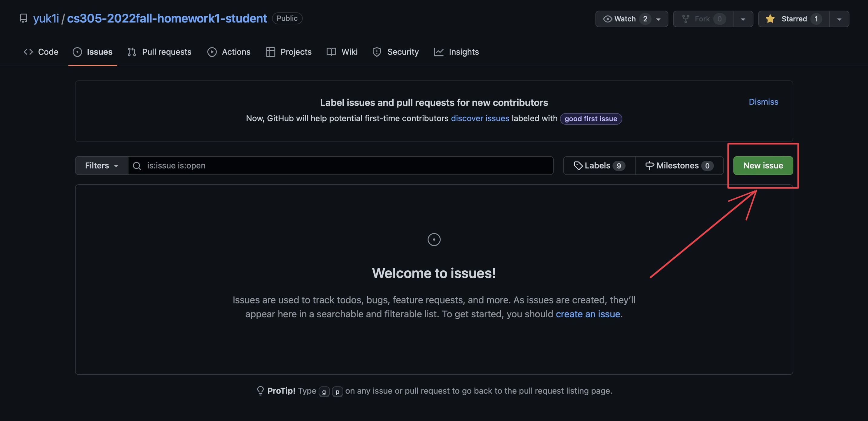Open the Filters dropdown

(x=101, y=165)
